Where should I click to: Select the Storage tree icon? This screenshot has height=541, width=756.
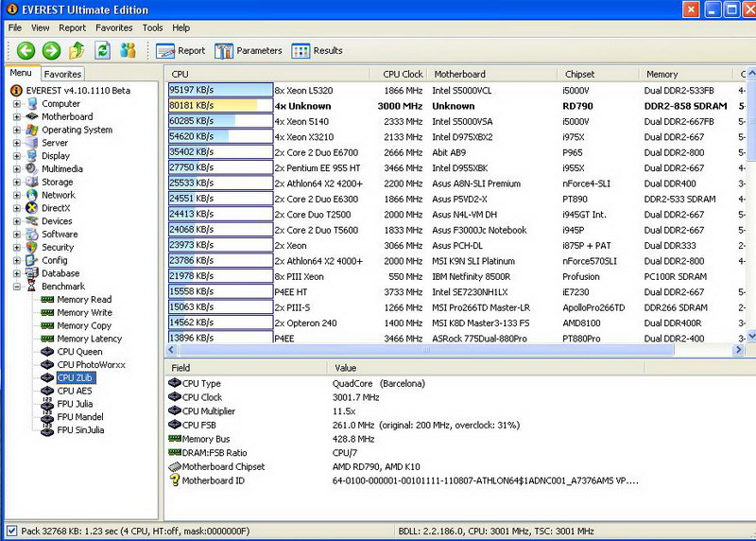(32, 182)
